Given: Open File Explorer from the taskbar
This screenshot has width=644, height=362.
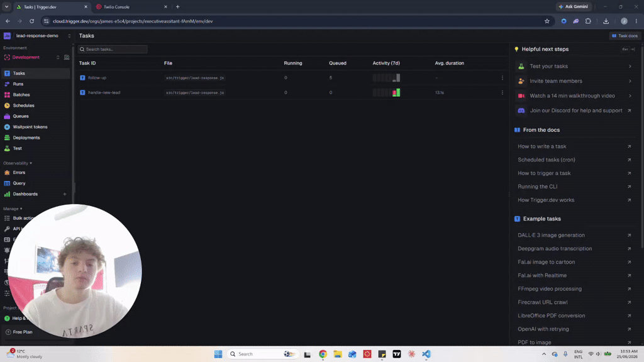Looking at the screenshot, I should (338, 354).
